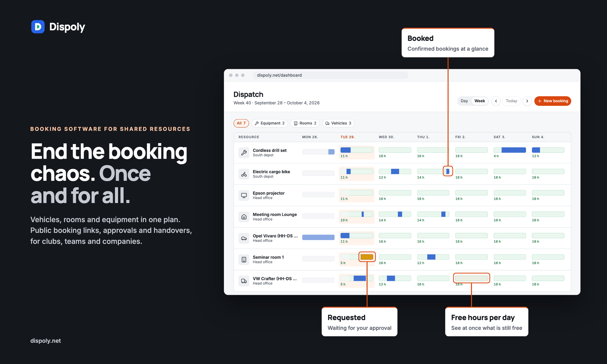This screenshot has height=364, width=607.
Task: Select the All 7 filter
Action: (241, 123)
